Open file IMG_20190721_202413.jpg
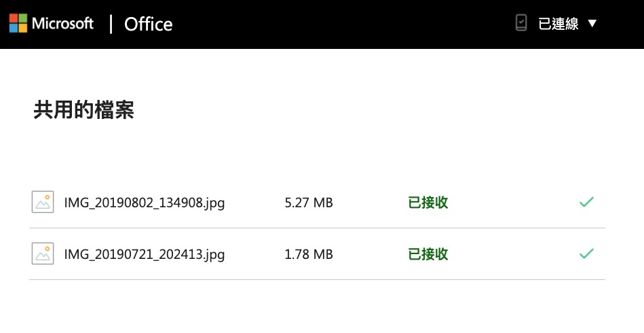Screen dimensions: 644x333 144,254
